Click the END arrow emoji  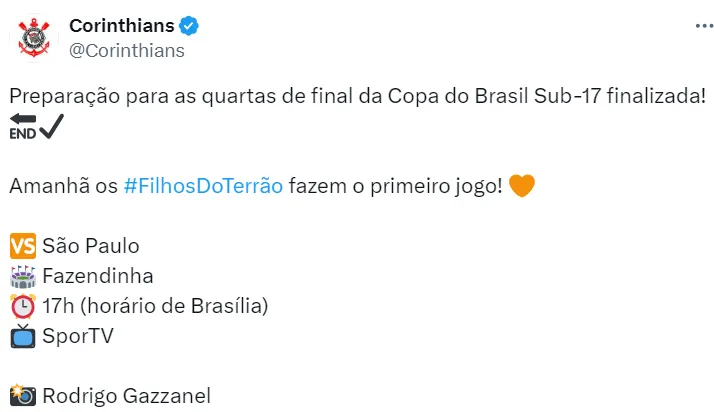click(x=23, y=127)
